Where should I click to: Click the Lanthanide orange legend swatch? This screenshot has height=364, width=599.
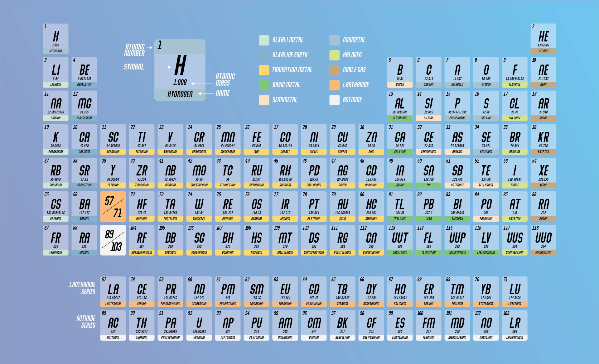tap(335, 85)
